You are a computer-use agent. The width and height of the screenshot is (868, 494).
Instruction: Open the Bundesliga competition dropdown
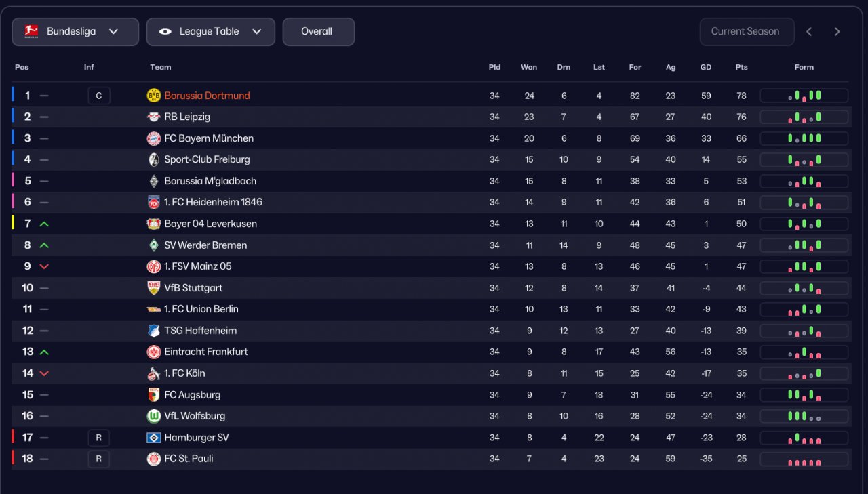pyautogui.click(x=75, y=32)
